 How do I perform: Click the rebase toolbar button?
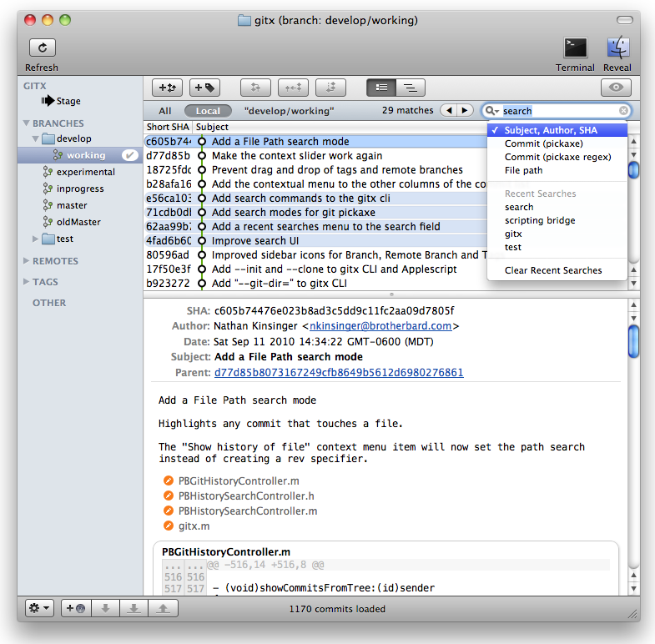click(x=331, y=88)
